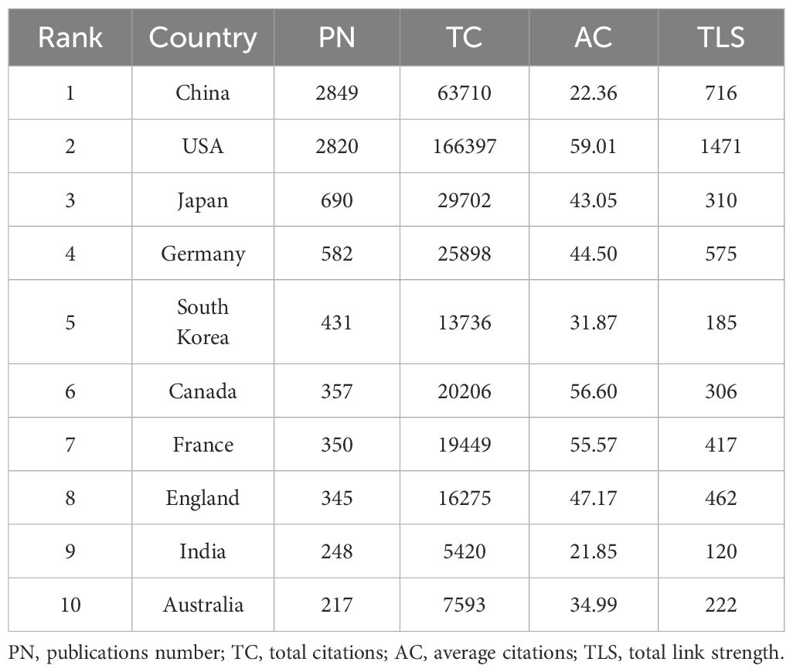Image resolution: width=793 pixels, height=672 pixels.
Task: Select the South Korea cell
Action: click(x=203, y=322)
